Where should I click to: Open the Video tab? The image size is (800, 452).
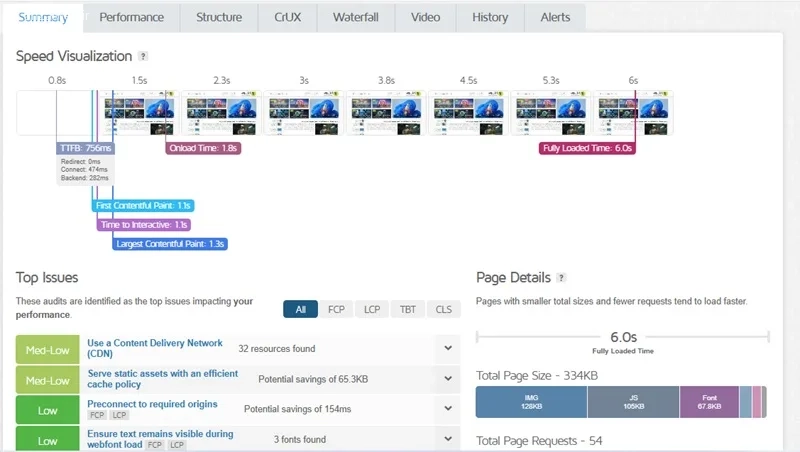tap(426, 17)
